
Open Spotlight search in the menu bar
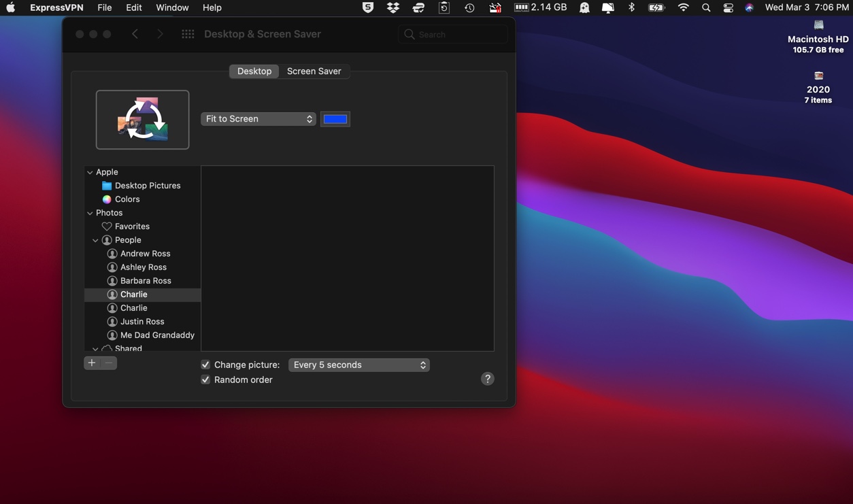pyautogui.click(x=706, y=7)
